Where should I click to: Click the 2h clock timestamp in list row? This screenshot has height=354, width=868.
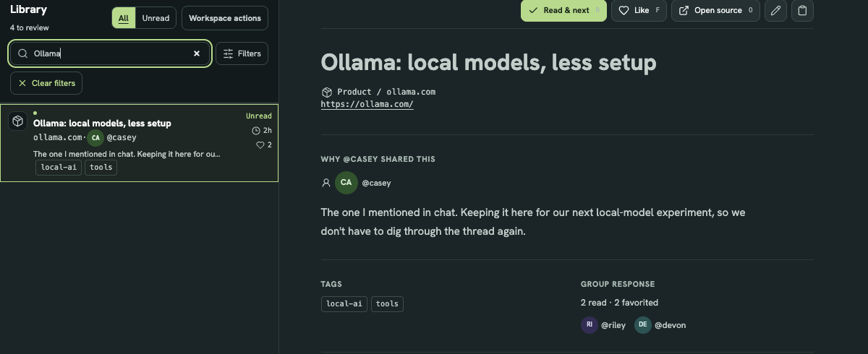click(x=262, y=131)
